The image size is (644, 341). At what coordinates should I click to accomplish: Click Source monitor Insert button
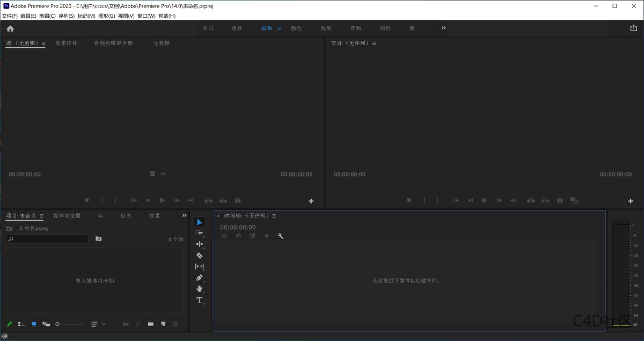click(209, 200)
